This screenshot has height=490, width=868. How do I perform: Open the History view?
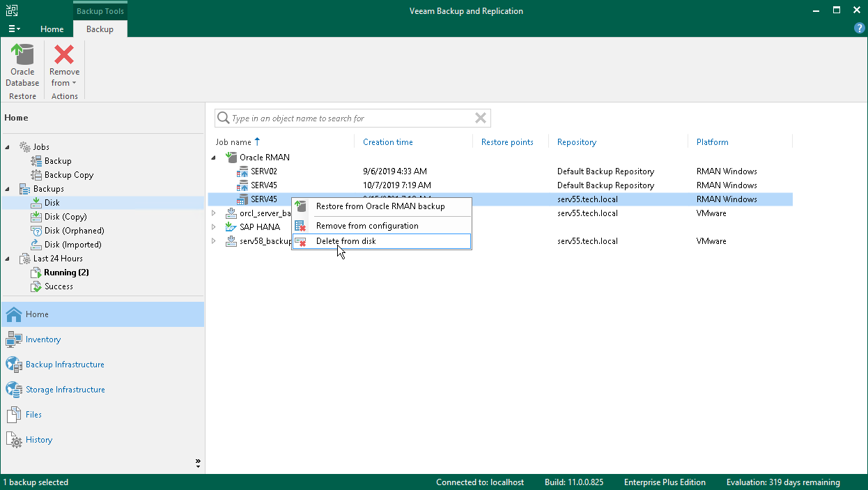[x=103, y=440]
